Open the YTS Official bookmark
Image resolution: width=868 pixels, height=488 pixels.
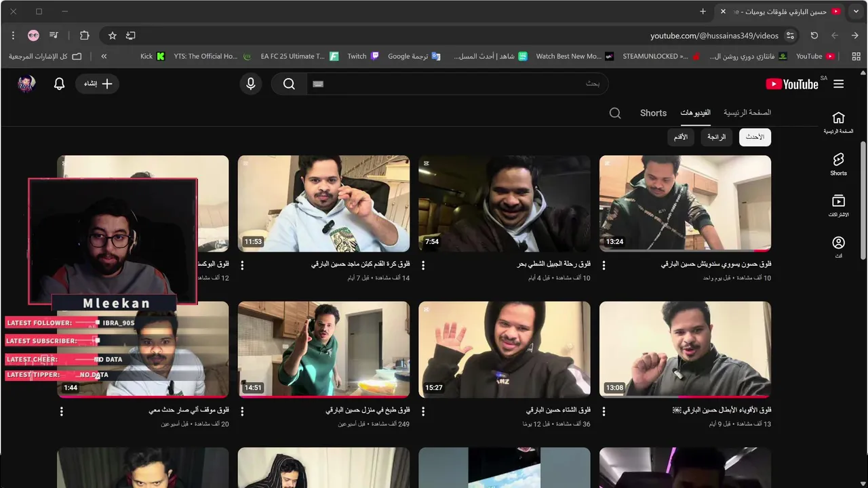click(x=213, y=56)
